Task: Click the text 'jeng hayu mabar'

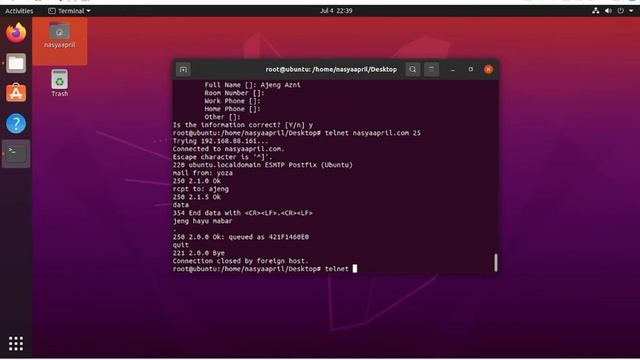Action: [202, 221]
